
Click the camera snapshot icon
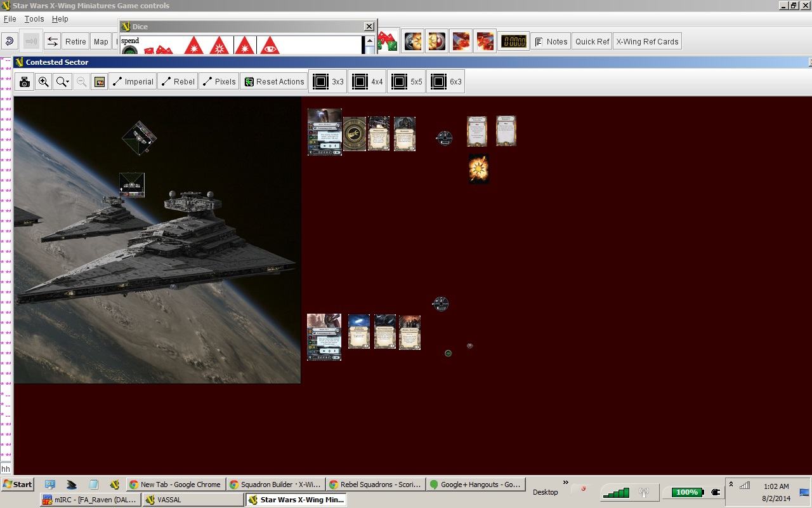tap(25, 82)
